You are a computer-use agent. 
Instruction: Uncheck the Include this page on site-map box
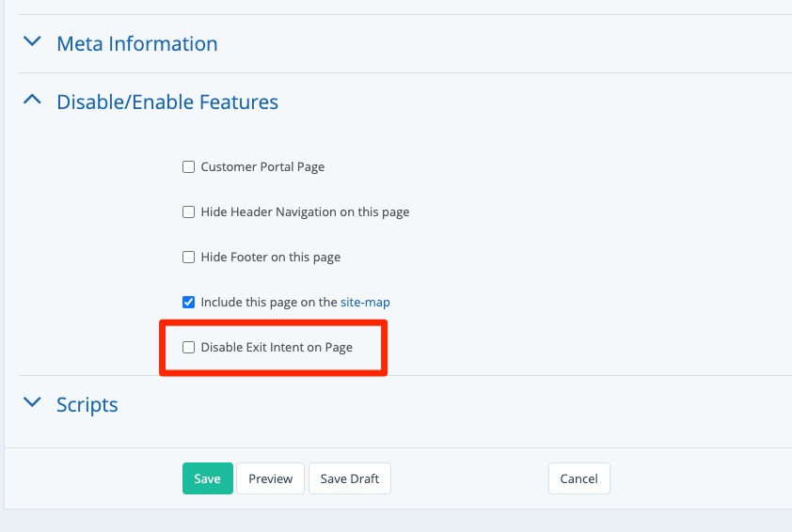point(188,303)
